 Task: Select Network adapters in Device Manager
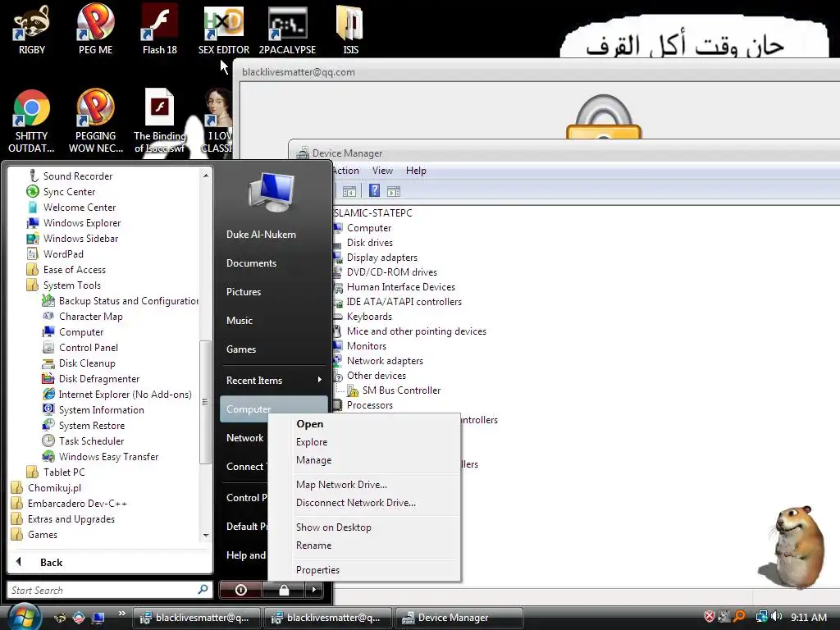385,361
